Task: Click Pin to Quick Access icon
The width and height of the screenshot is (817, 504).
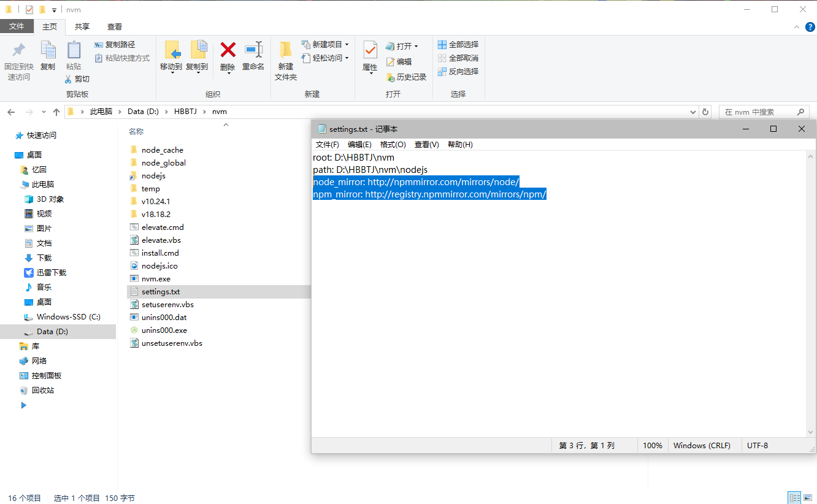Action: point(18,50)
